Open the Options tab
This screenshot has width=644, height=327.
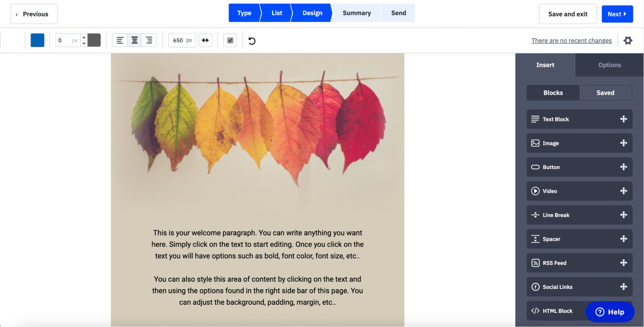[x=609, y=65]
